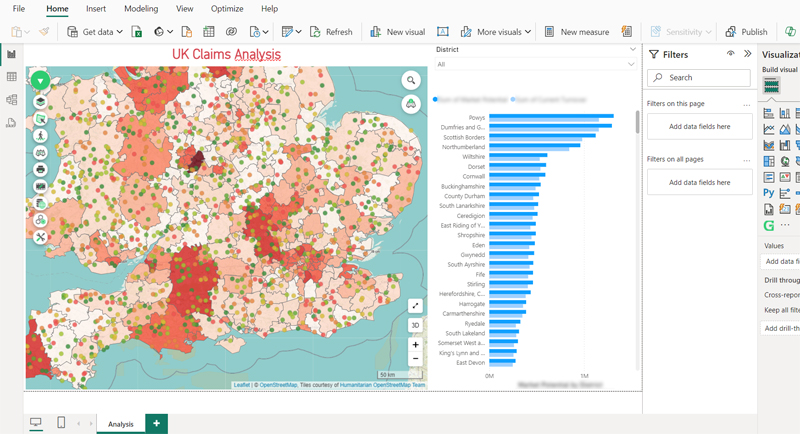Switch to desktop layout view

(36, 422)
